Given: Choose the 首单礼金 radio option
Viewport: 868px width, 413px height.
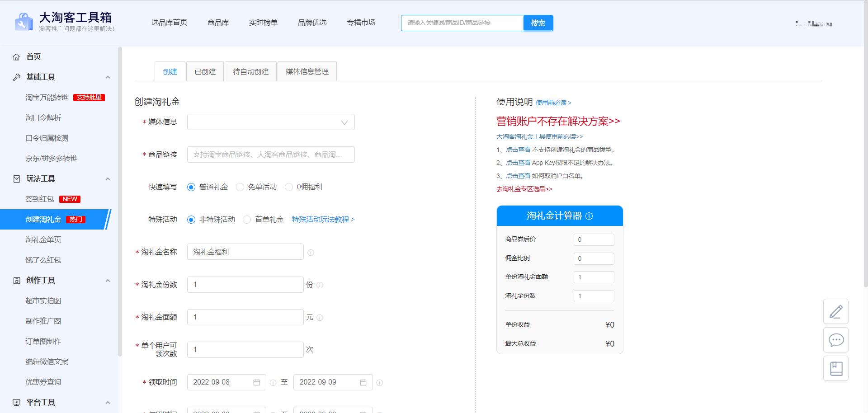Looking at the screenshot, I should (247, 220).
